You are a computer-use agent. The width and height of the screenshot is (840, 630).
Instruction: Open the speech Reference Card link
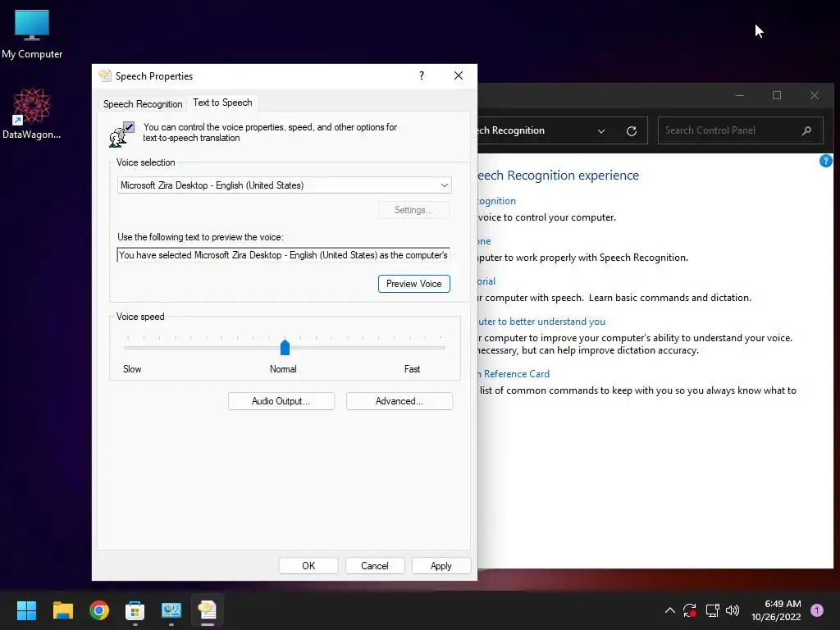pyautogui.click(x=514, y=374)
